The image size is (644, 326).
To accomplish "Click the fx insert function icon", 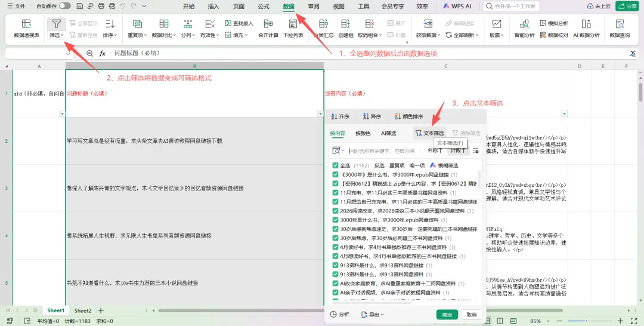I will coord(103,54).
